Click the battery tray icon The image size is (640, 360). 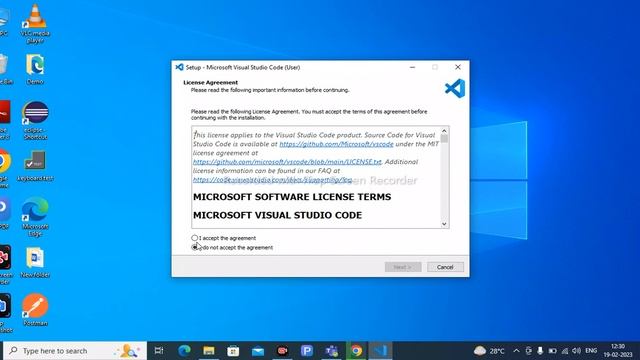[552, 351]
